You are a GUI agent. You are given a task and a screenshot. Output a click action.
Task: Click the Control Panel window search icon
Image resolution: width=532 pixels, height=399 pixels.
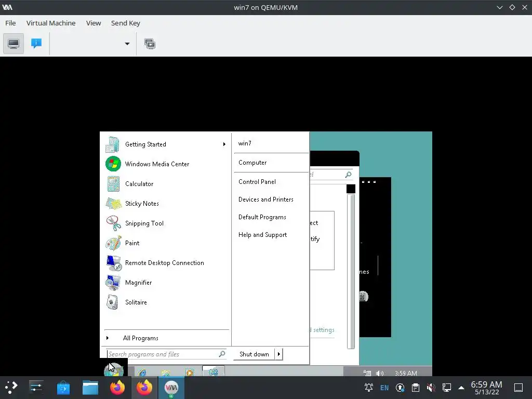pos(348,175)
